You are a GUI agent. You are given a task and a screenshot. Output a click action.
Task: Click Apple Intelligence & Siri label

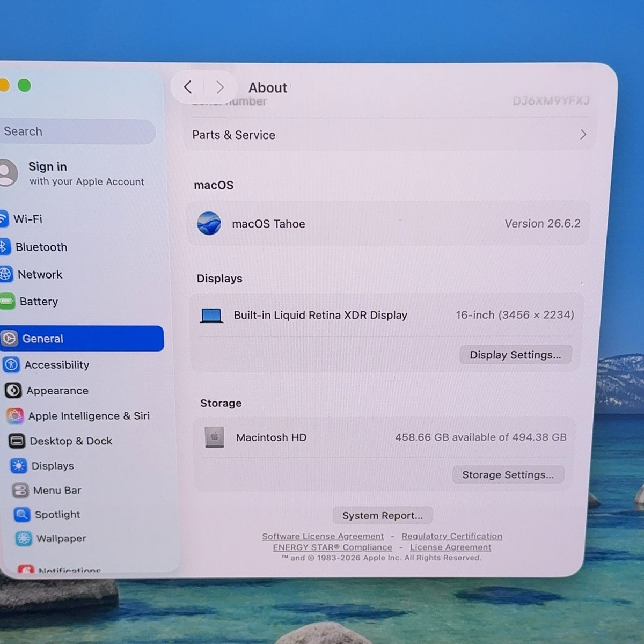pos(89,416)
